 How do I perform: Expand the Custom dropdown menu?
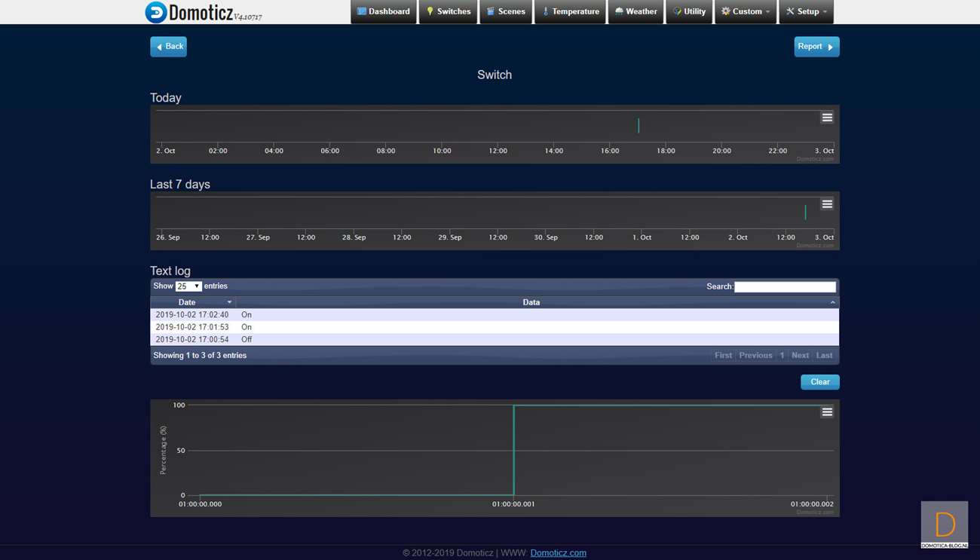746,12
